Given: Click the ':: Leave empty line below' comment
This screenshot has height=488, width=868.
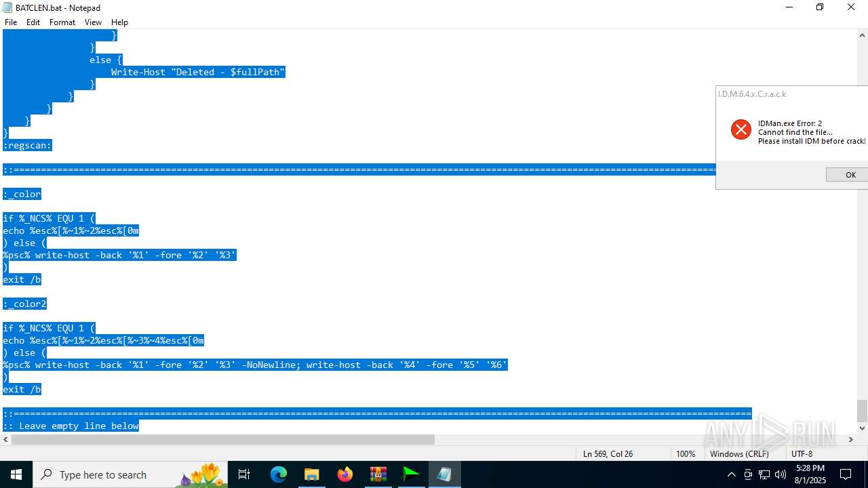Looking at the screenshot, I should tap(71, 426).
